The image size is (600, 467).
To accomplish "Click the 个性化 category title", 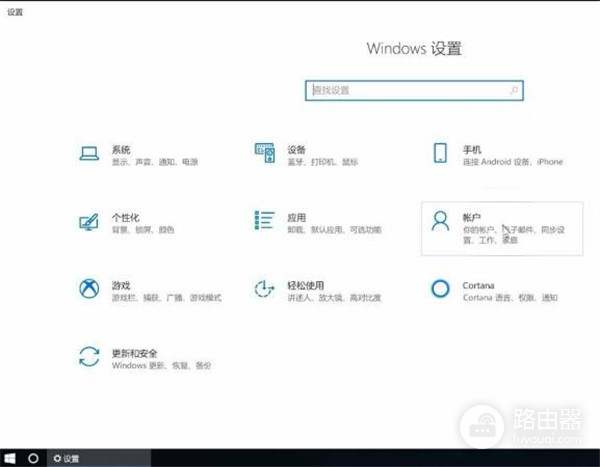I will coord(126,217).
